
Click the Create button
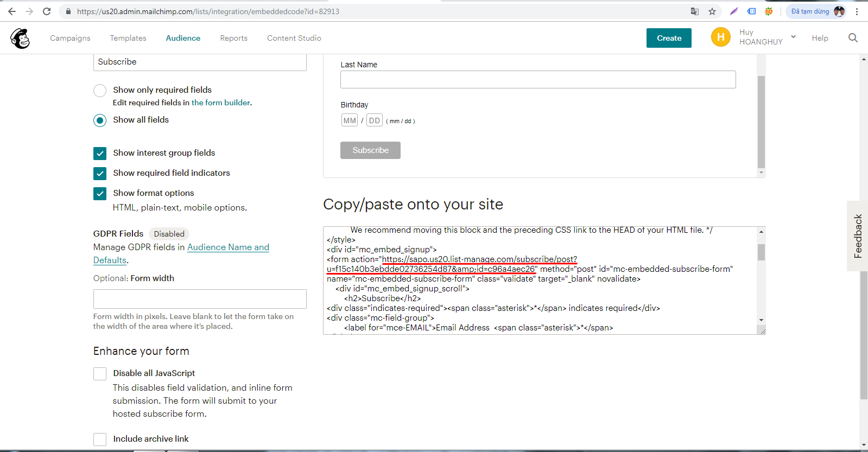click(x=669, y=38)
